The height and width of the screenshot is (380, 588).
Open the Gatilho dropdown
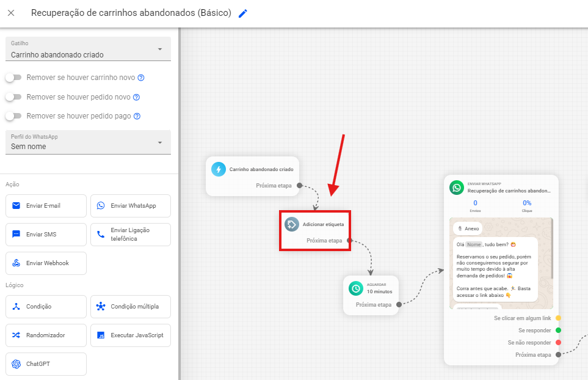click(89, 49)
